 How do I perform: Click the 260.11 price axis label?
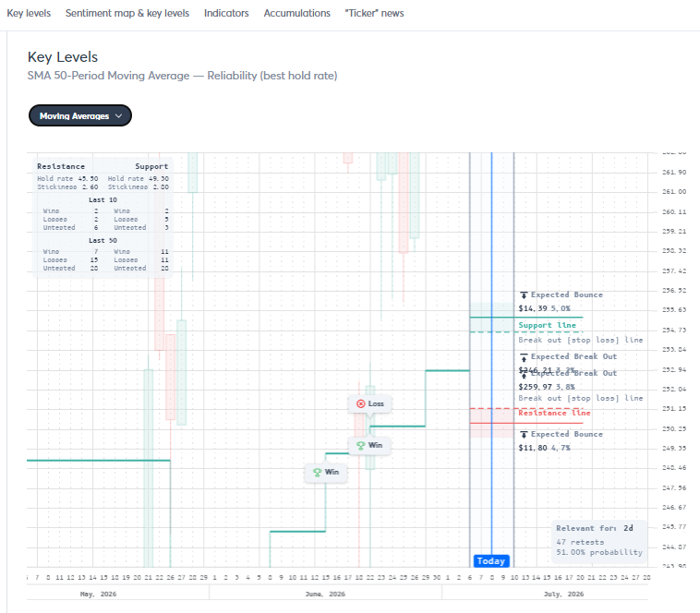tap(674, 212)
